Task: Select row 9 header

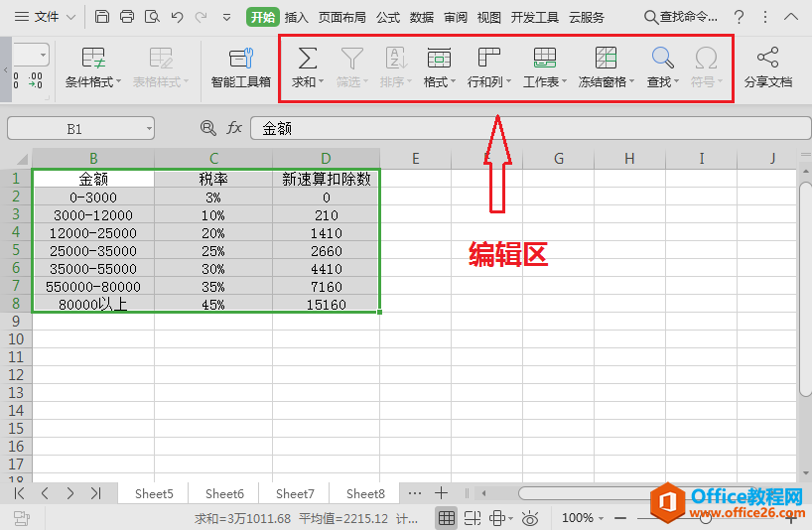Action: coord(16,321)
